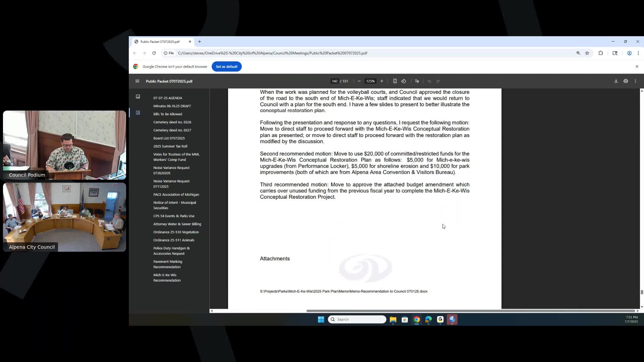This screenshot has height=362, width=644.
Task: Click the PDF sidebar menu hamburger icon
Action: coord(137,81)
